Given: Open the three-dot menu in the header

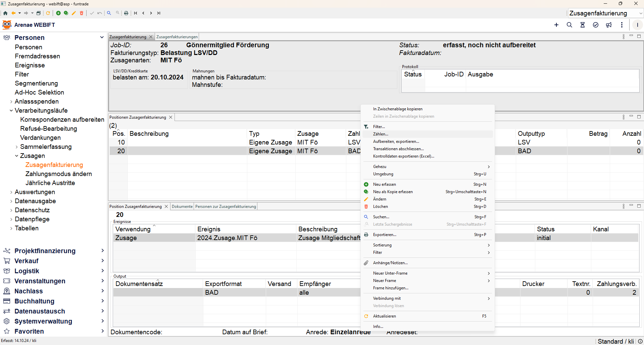Looking at the screenshot, I should pyautogui.click(x=622, y=25).
